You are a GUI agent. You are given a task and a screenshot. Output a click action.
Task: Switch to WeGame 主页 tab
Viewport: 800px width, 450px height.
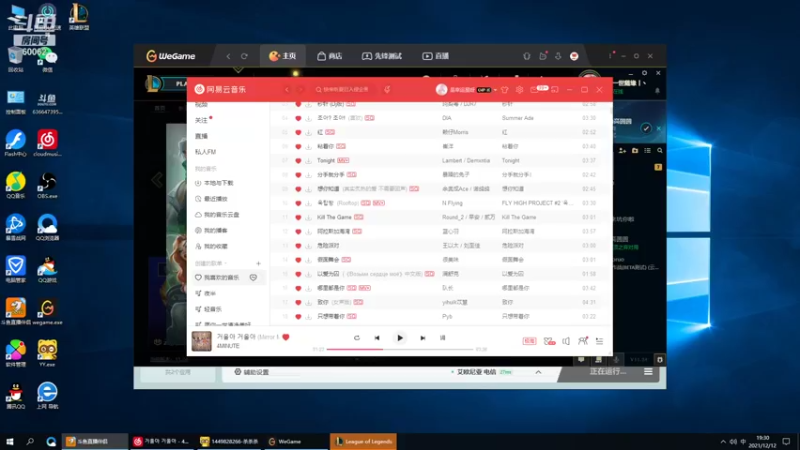283,56
